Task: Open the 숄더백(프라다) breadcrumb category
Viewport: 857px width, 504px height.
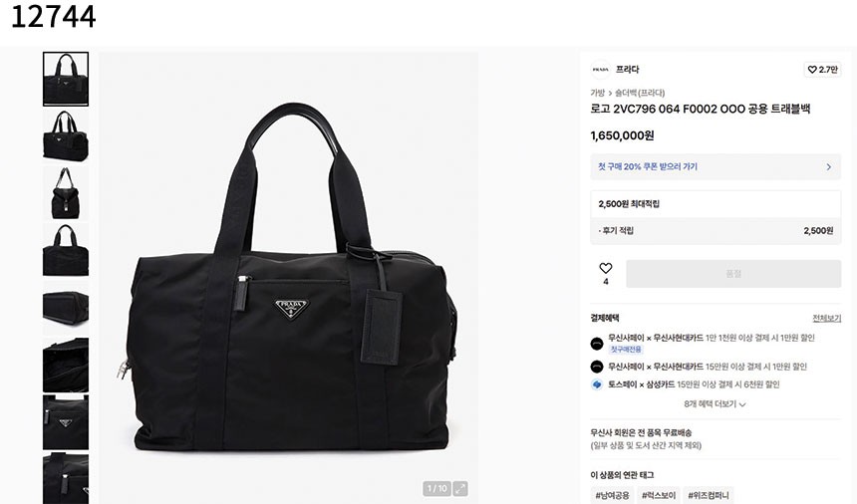Action: 640,93
